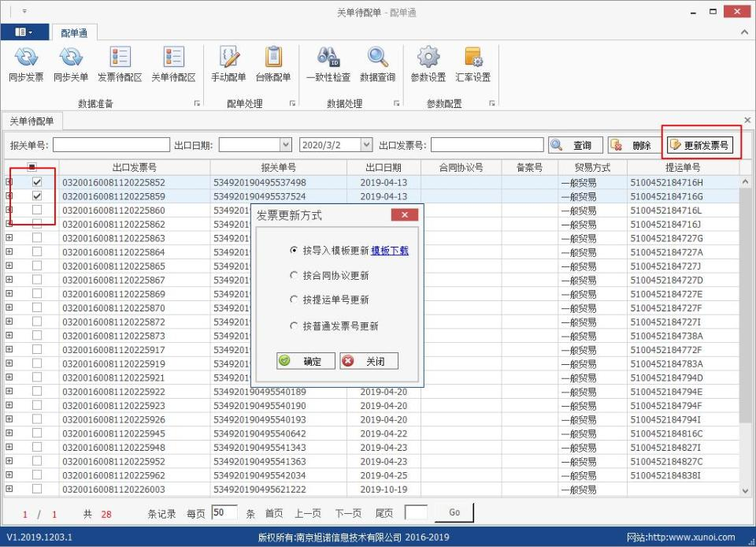Click the Go page button
756x547 pixels.
pyautogui.click(x=454, y=512)
